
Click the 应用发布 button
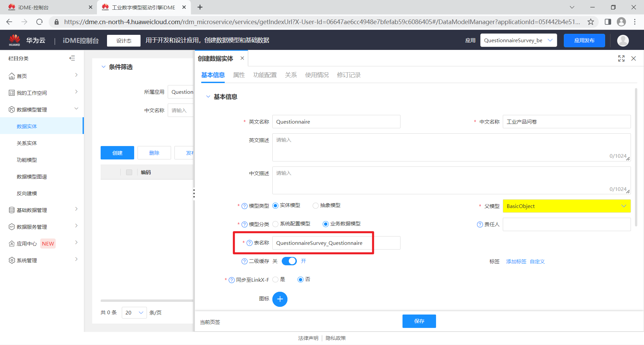pos(584,41)
